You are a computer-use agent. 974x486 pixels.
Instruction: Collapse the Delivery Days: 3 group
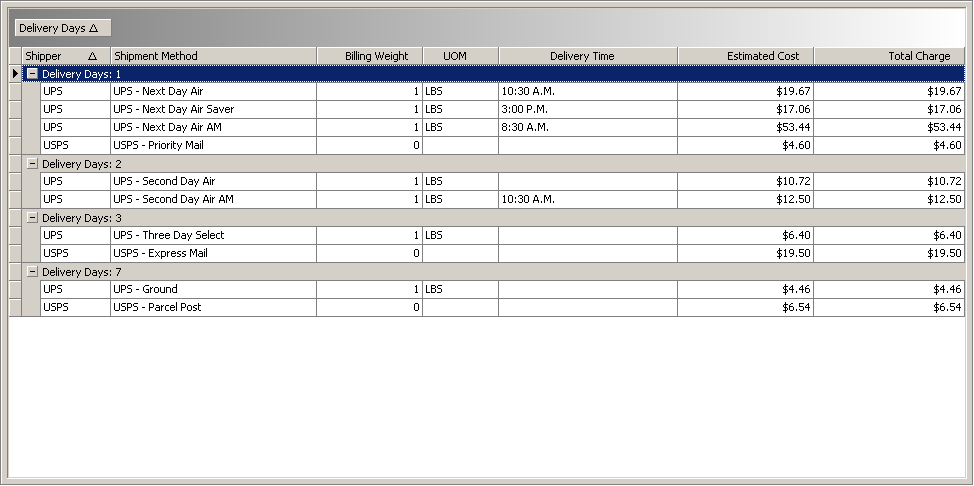[32, 218]
